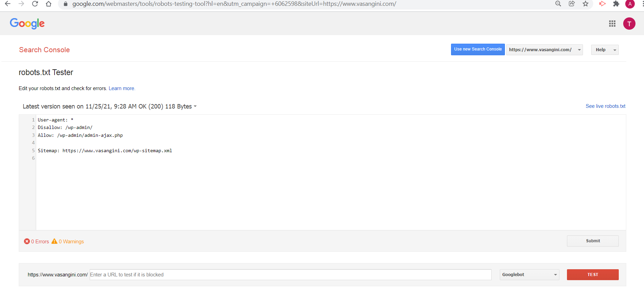Click the Google logo
Viewport: 644px width, 288px height.
[27, 24]
